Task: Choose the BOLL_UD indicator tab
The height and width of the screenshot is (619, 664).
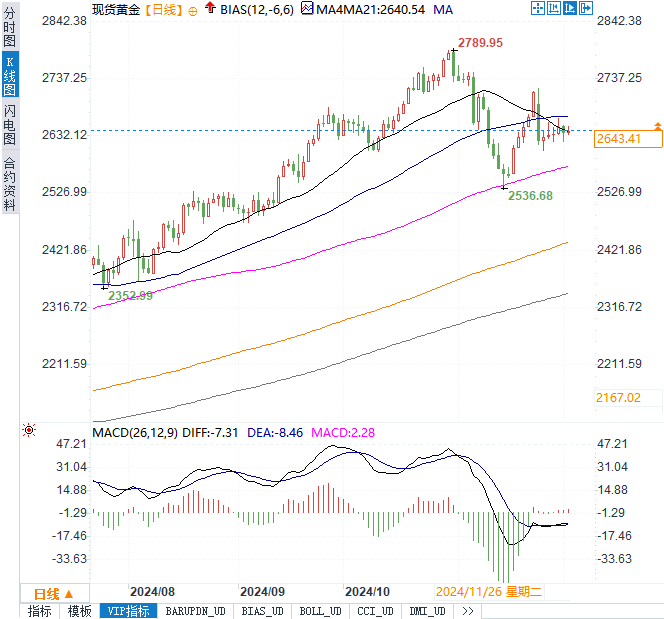Action: click(320, 611)
